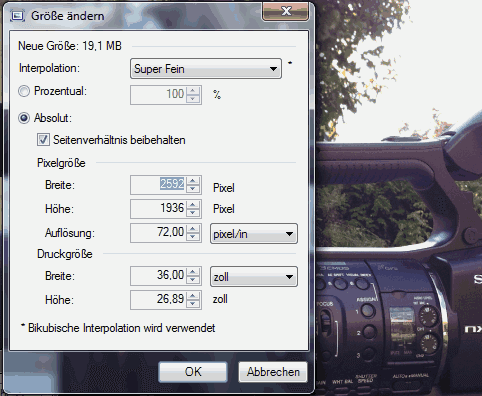Increase Pixelgröße Höhe with up arrow

193,204
